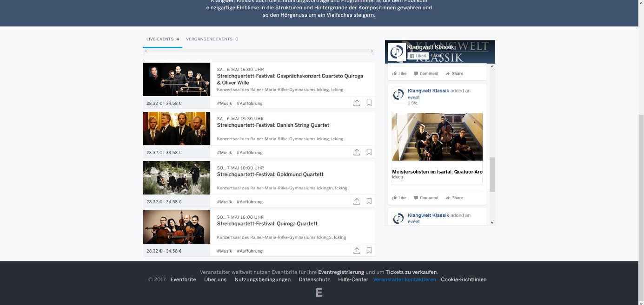The height and width of the screenshot is (305, 644).
Task: Bookmark the Goldmund Quartett event
Action: (x=369, y=201)
